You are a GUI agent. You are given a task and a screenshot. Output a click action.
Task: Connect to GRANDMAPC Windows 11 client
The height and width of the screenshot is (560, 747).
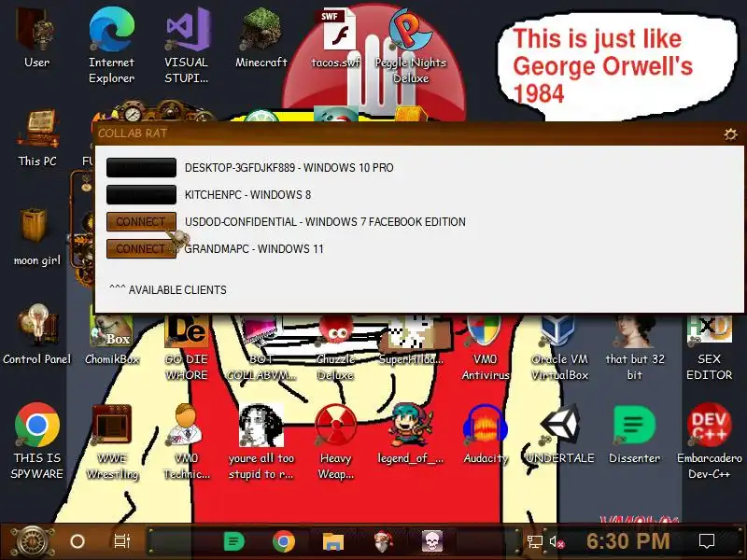[x=141, y=249]
